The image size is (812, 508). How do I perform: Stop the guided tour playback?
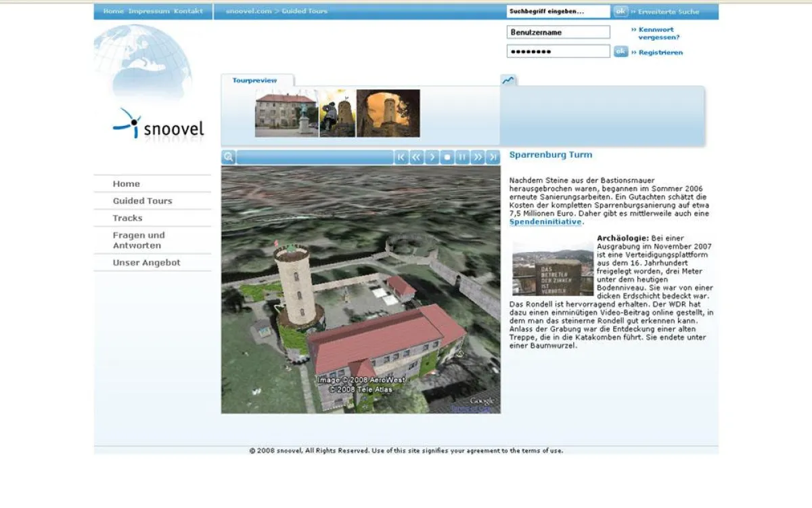447,157
